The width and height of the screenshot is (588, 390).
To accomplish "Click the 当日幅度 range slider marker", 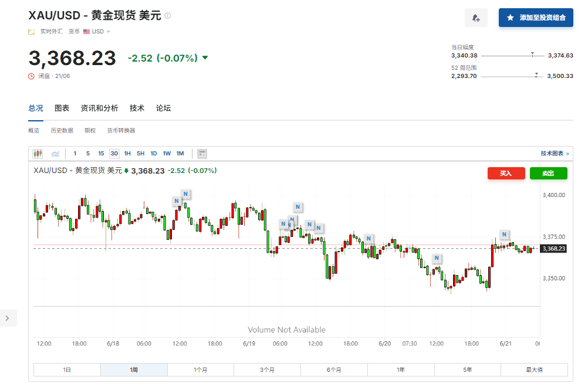I will coord(533,54).
